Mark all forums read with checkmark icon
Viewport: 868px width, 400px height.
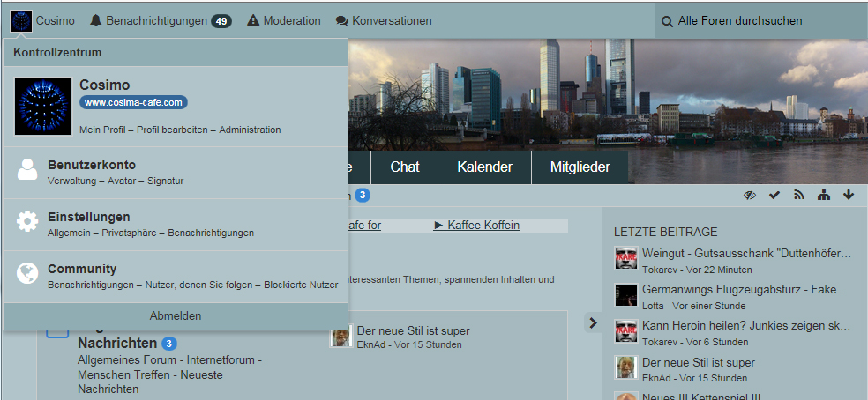[774, 195]
